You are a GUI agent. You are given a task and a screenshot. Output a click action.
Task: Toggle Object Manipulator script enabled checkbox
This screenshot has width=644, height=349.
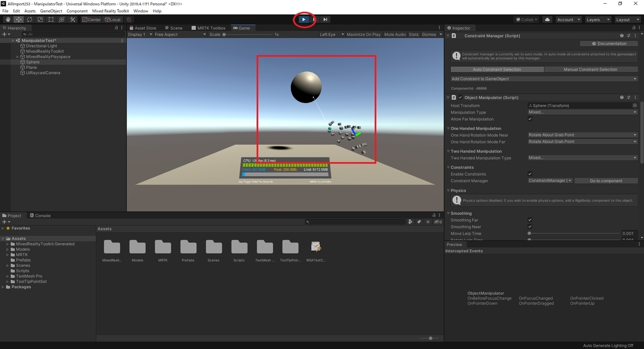coord(460,98)
